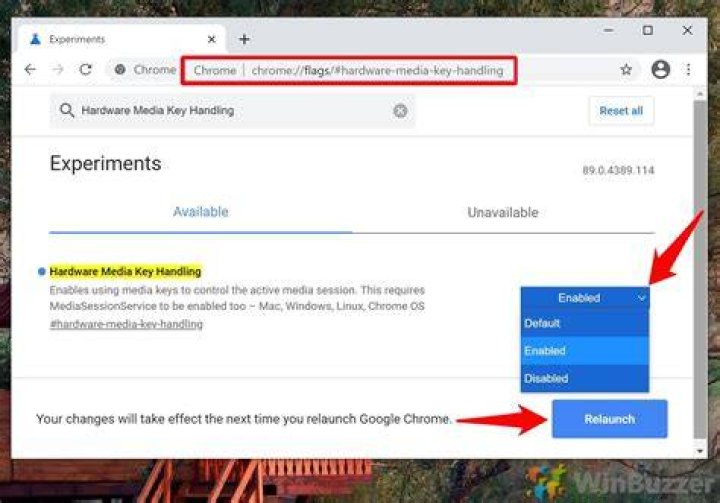Click the Chrome site info icon
The image size is (720, 503).
pos(120,70)
